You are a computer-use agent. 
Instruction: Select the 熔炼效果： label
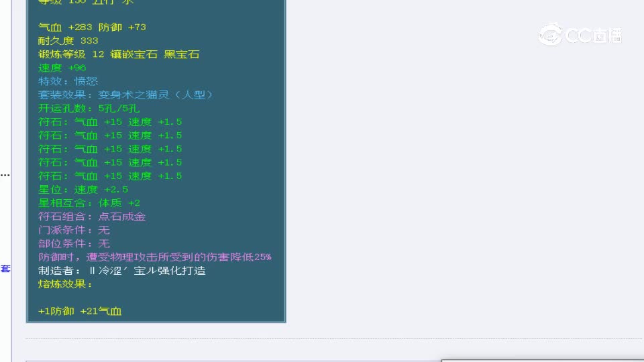point(65,284)
